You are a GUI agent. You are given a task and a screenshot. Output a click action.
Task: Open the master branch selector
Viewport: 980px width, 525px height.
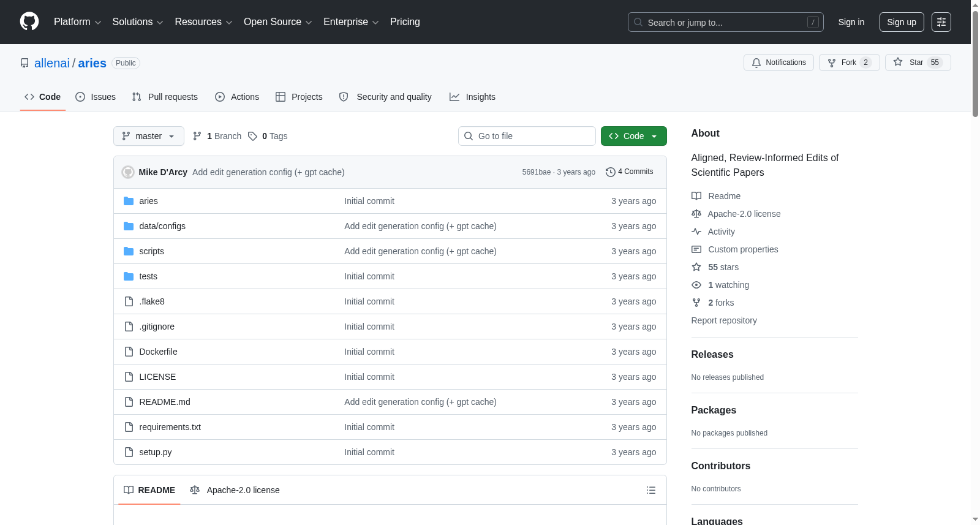click(x=149, y=136)
